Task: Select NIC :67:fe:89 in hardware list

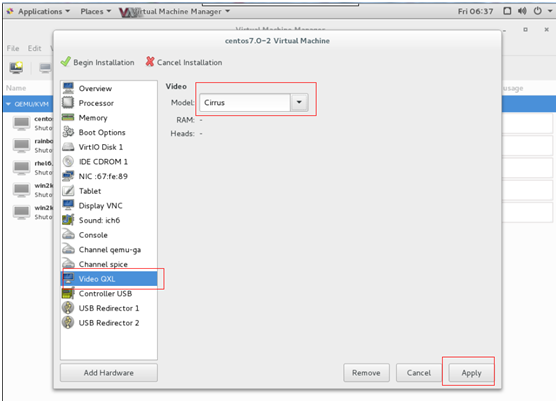Action: coord(109,176)
